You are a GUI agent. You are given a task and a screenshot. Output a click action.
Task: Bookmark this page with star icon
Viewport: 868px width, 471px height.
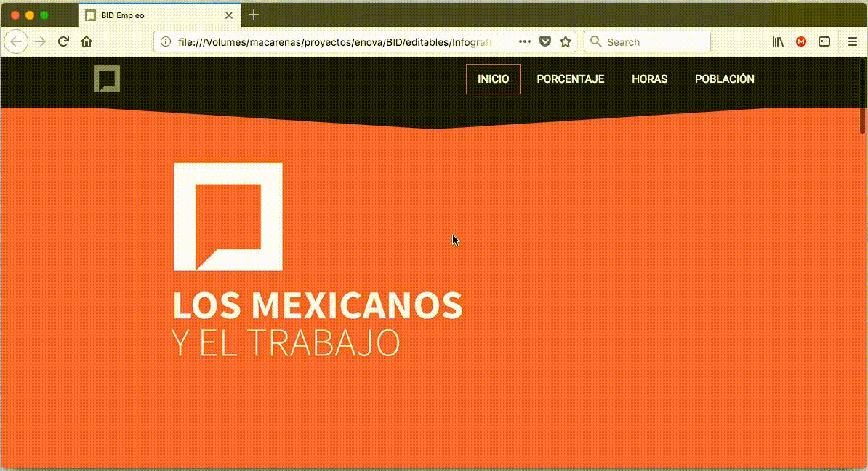[x=565, y=42]
